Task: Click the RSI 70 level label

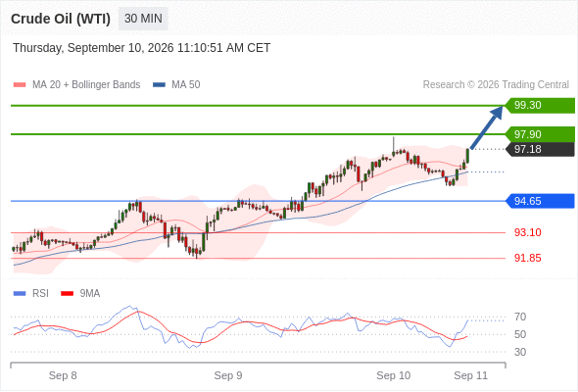Action: [x=520, y=317]
